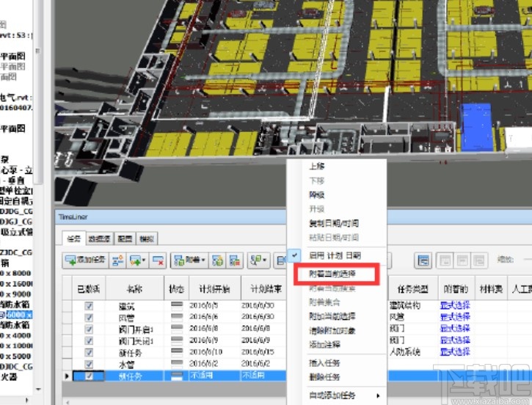Toggle the active checkbox for 建筑 task

(89, 306)
